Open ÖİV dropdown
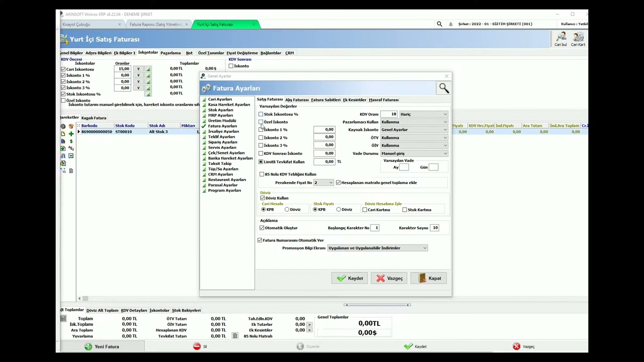The width and height of the screenshot is (644, 362). [414, 145]
